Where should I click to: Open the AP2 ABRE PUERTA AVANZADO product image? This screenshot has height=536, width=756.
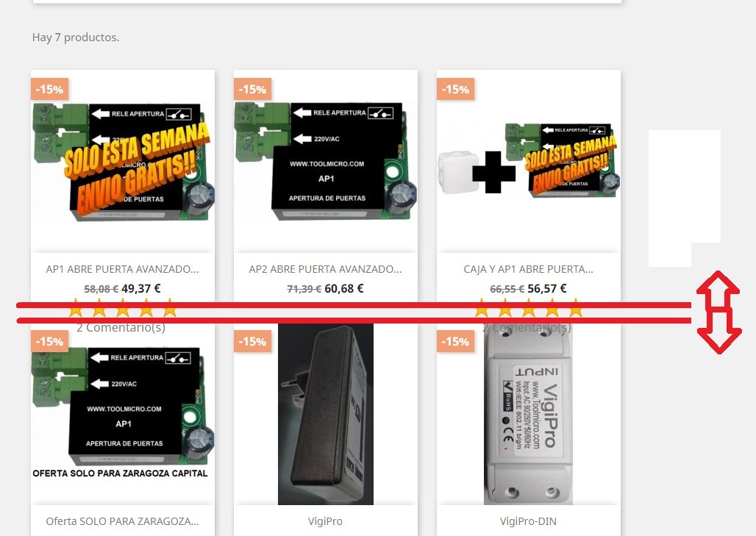point(326,162)
